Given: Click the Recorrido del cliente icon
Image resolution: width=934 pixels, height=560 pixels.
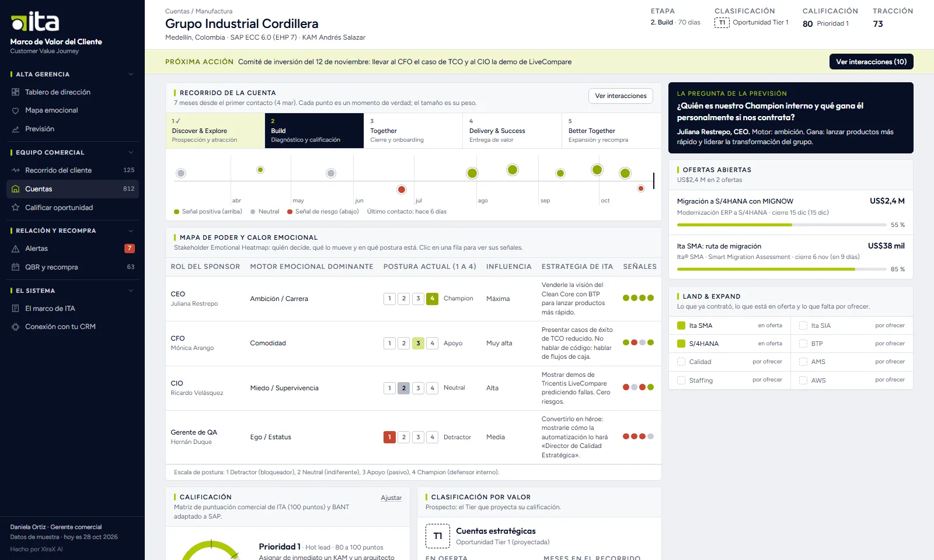Looking at the screenshot, I should 16,170.
